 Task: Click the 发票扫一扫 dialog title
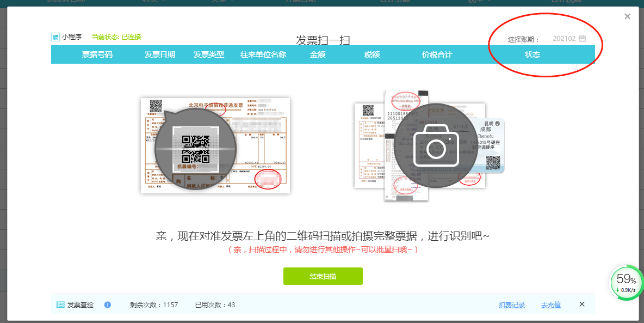point(323,40)
